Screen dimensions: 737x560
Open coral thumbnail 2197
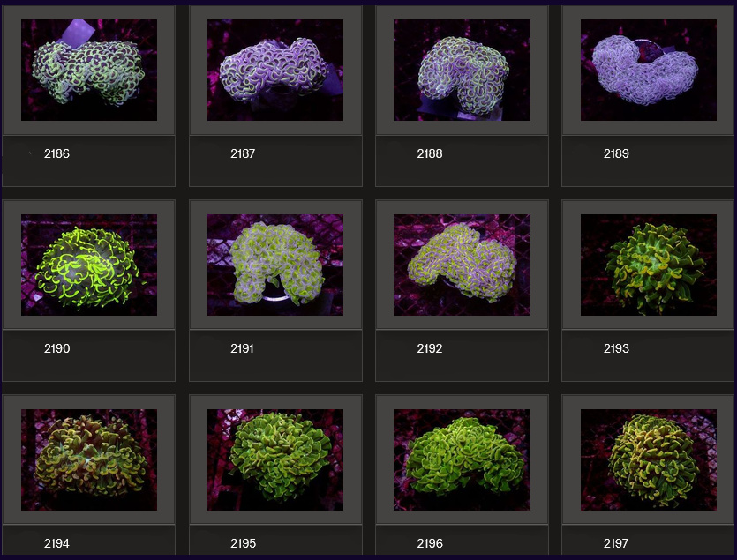click(648, 460)
